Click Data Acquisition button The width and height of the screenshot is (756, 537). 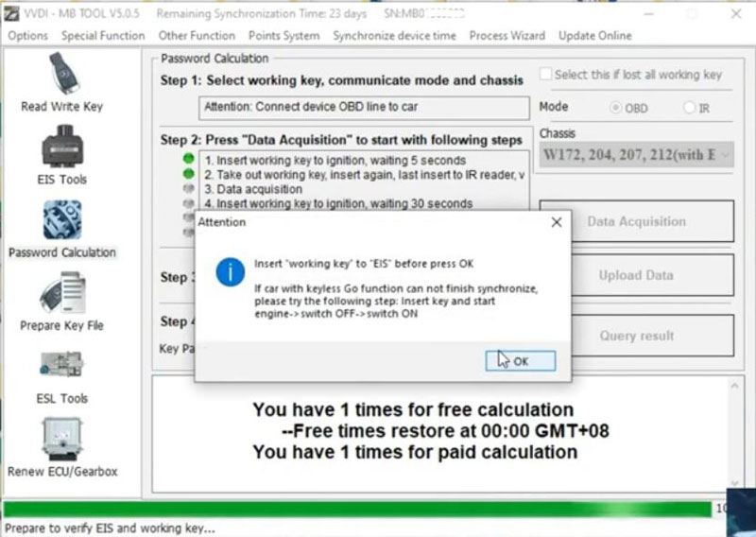tap(636, 221)
